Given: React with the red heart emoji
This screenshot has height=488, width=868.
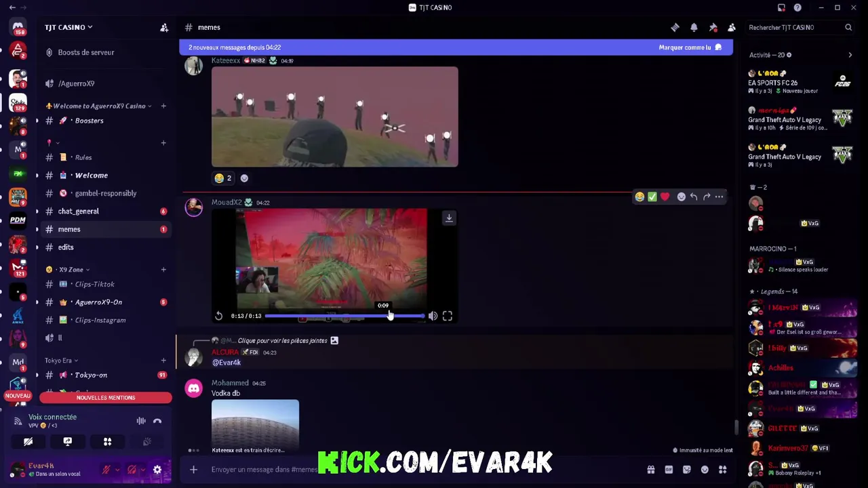Looking at the screenshot, I should [665, 197].
